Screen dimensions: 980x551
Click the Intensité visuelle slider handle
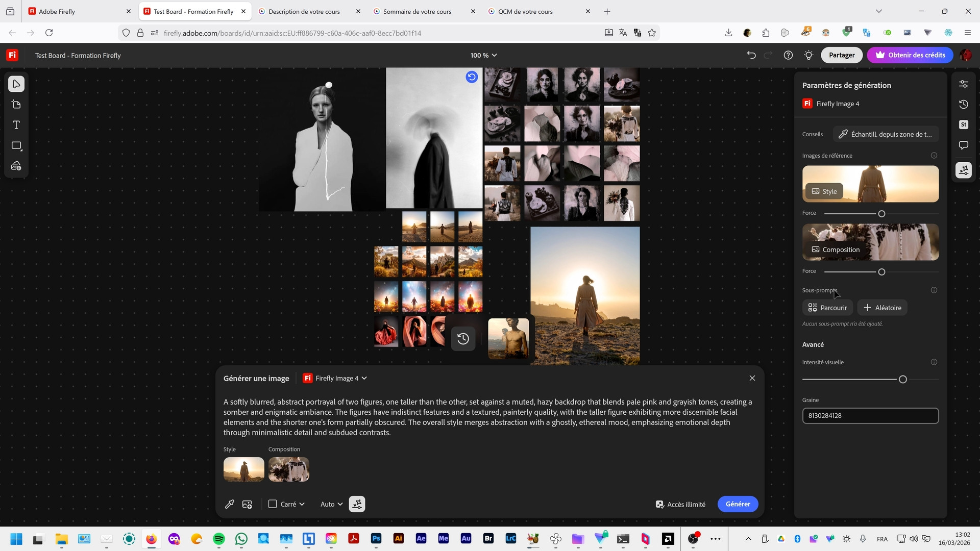902,380
